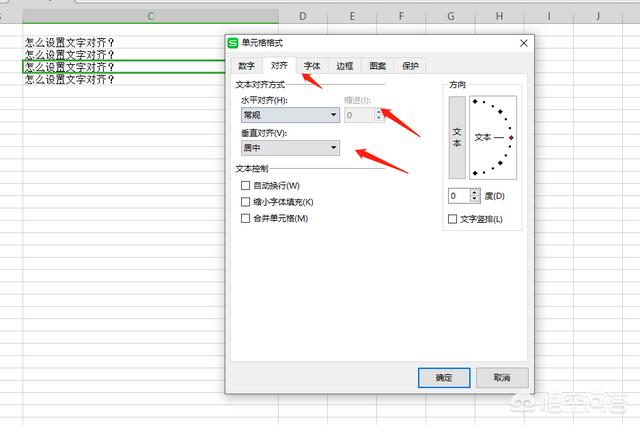Select the 保护 tab
This screenshot has height=425, width=640.
pos(410,66)
